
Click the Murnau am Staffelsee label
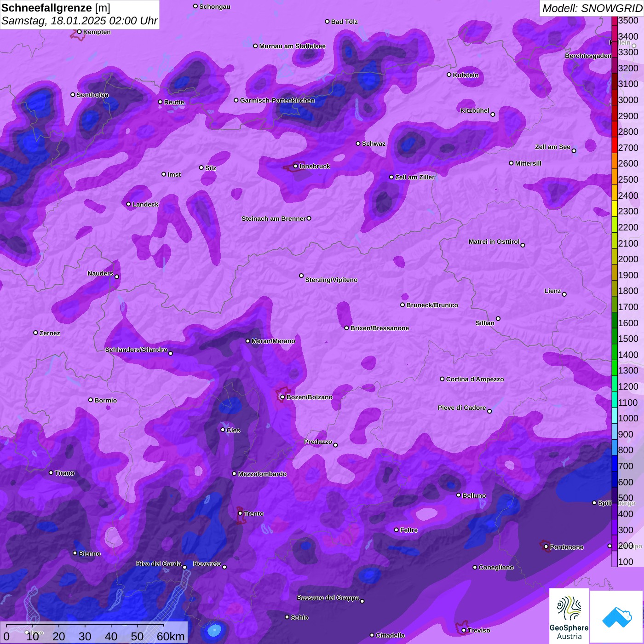pyautogui.click(x=292, y=46)
